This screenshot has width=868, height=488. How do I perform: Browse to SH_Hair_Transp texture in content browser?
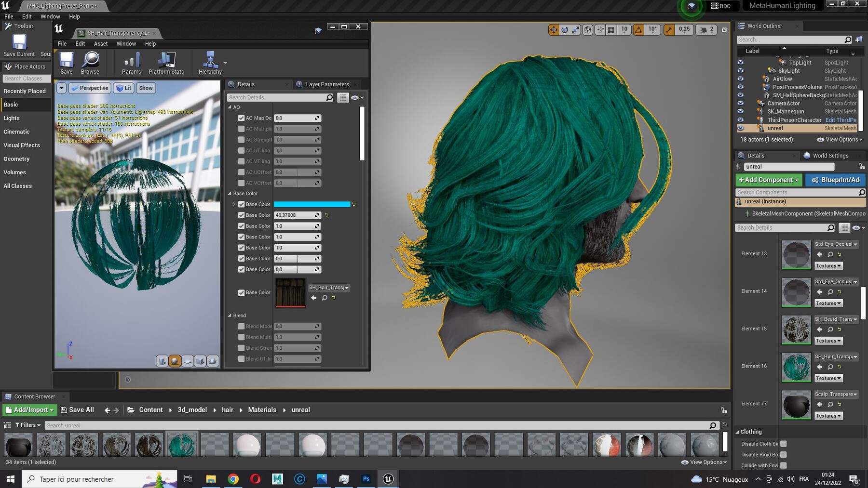325,298
